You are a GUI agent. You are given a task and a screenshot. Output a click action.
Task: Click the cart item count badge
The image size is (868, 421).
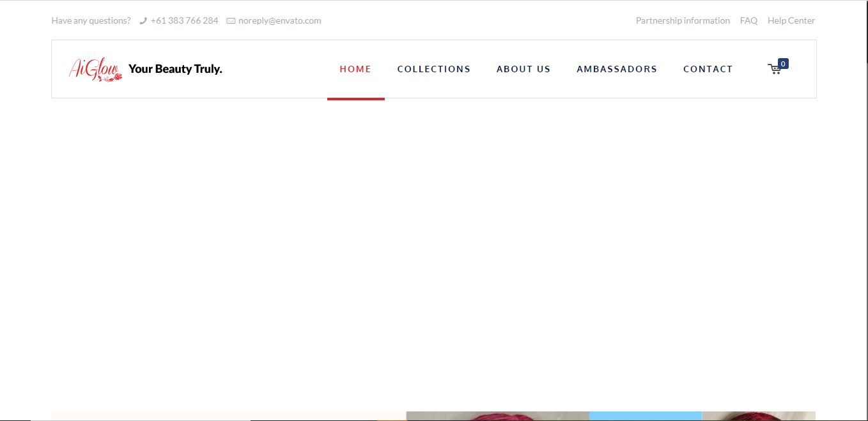[783, 64]
